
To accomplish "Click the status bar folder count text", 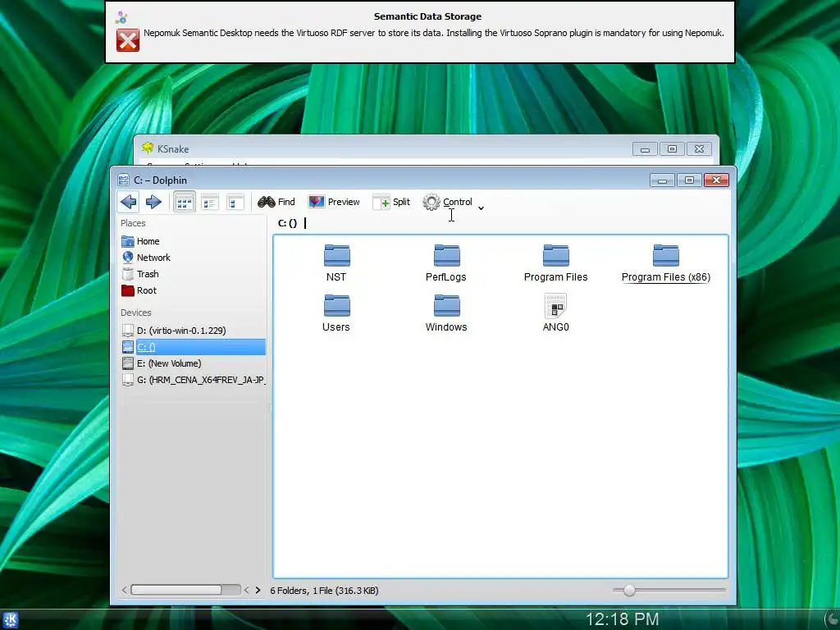I will 324,591.
